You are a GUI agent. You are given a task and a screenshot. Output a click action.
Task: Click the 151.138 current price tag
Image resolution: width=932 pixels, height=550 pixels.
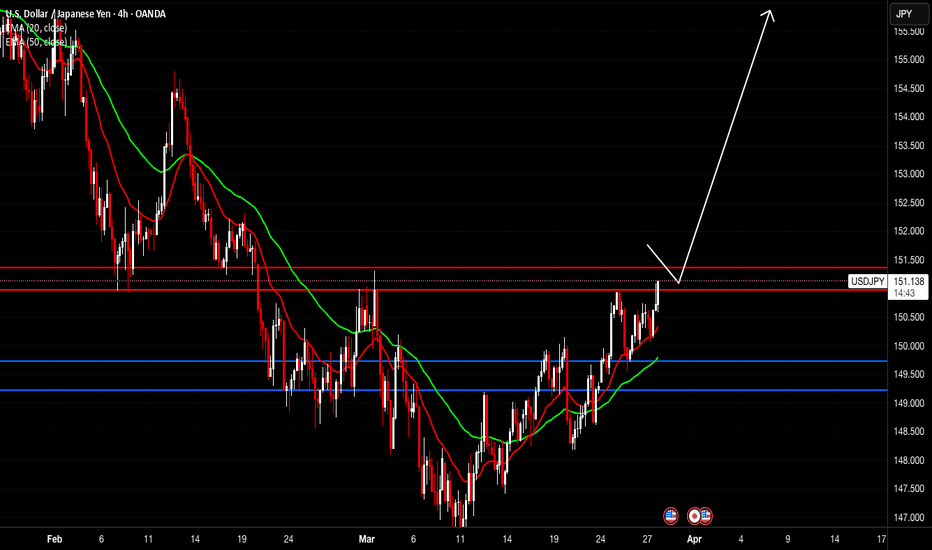pyautogui.click(x=909, y=281)
